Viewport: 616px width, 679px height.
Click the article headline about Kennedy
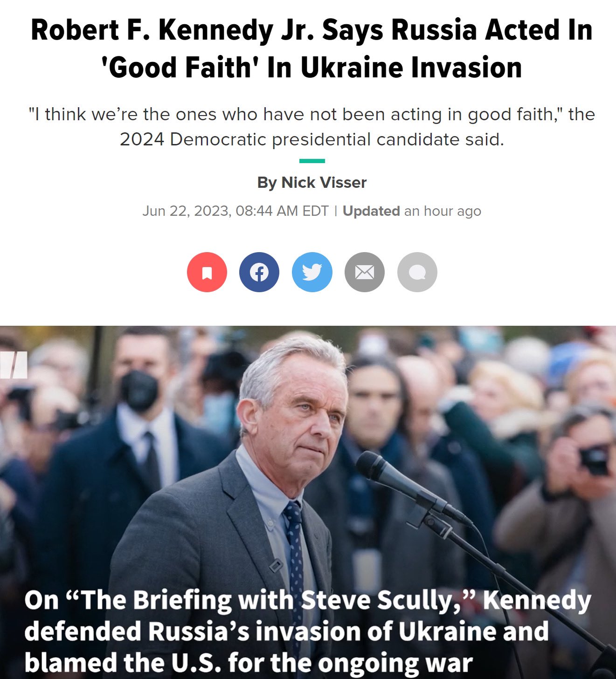coord(312,48)
